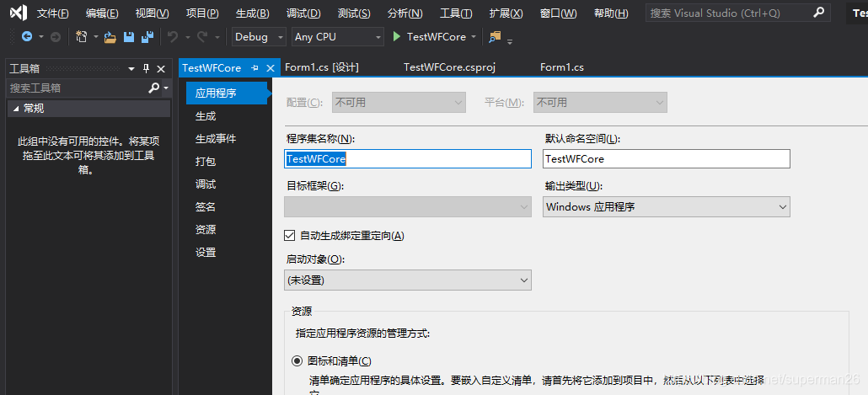Open the 调试(D) menu
Image resolution: width=868 pixels, height=395 pixels.
(x=303, y=13)
